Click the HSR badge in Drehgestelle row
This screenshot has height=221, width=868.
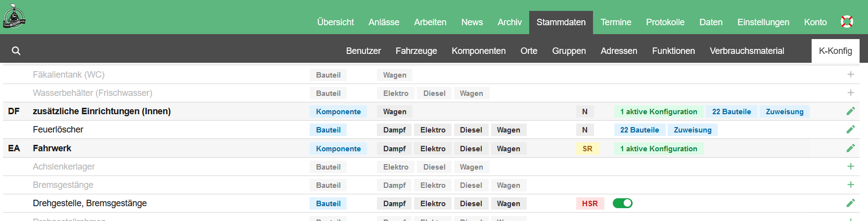pos(590,204)
